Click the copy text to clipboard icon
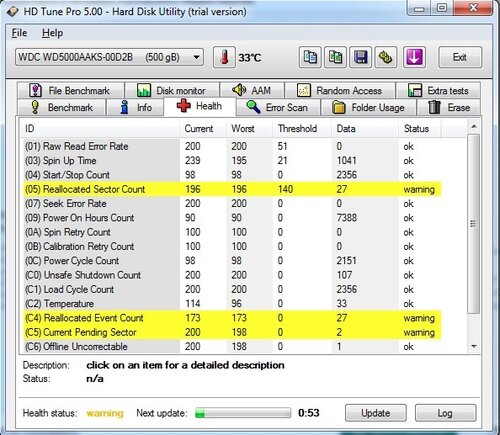This screenshot has height=435, width=500. 310,57
